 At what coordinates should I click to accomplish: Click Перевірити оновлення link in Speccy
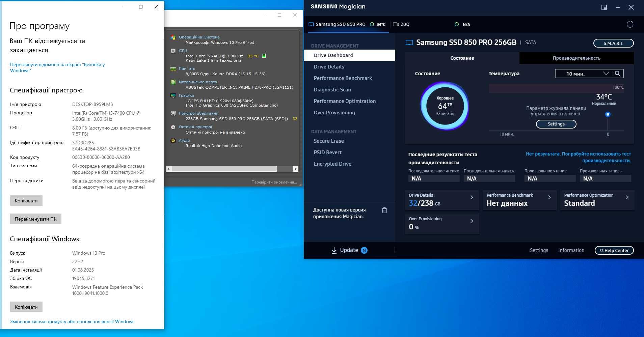[274, 182]
